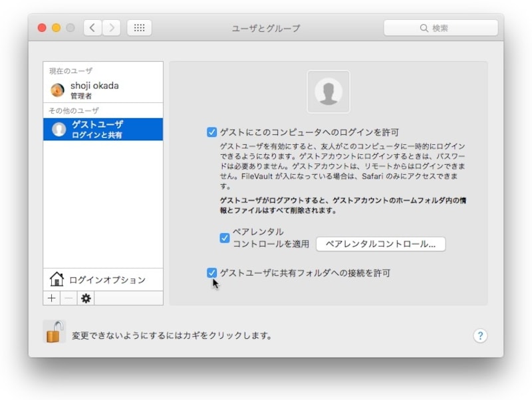Open help with the question mark button

480,336
